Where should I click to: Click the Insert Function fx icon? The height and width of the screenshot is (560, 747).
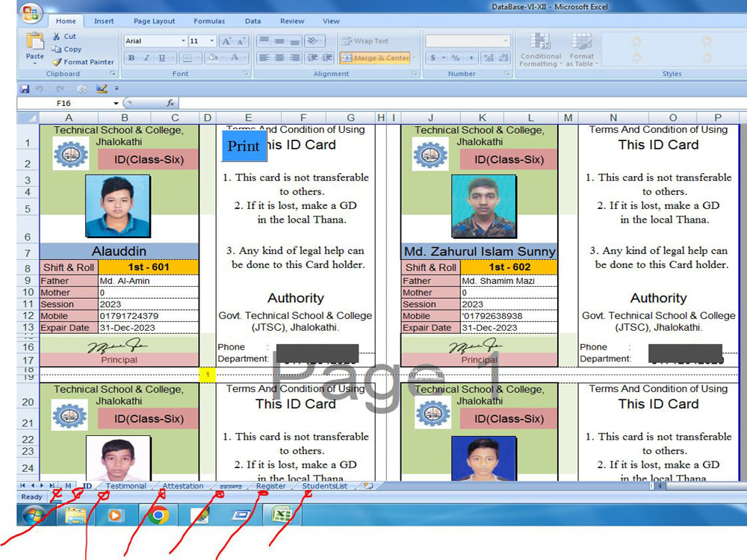170,103
